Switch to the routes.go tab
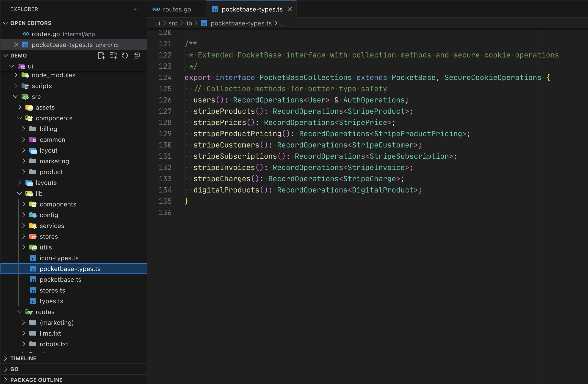This screenshot has height=384, width=588. pyautogui.click(x=177, y=9)
